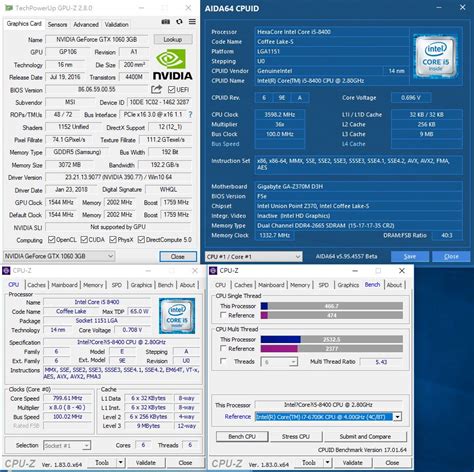This screenshot has height=472, width=474.
Task: Click the Bench CPU button
Action: (242, 436)
